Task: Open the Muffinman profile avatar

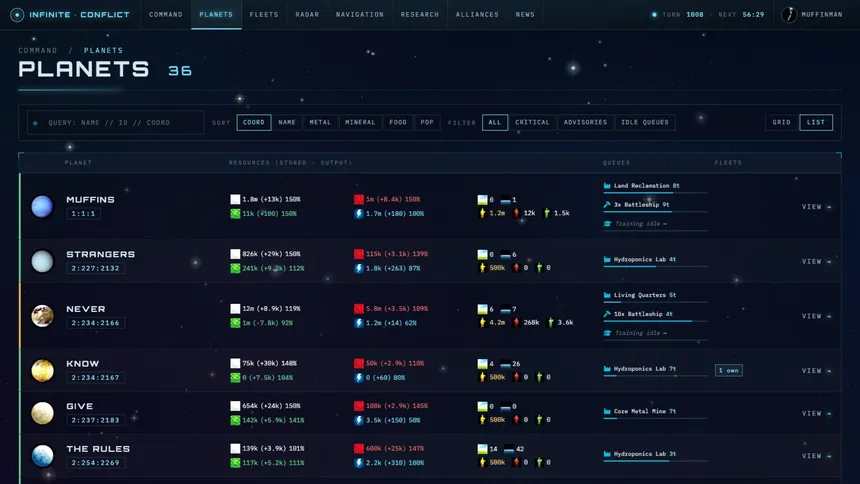Action: 789,15
